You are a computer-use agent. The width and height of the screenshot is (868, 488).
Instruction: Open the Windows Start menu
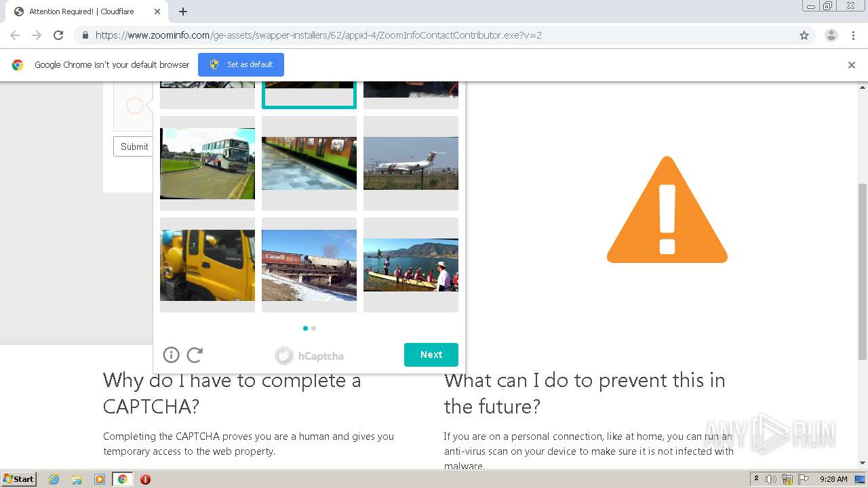(x=19, y=479)
